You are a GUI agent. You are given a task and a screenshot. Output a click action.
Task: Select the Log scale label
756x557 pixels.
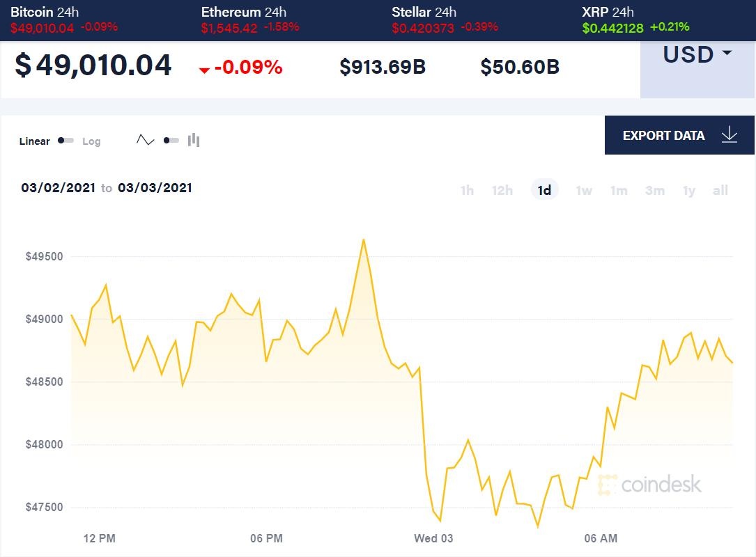point(91,141)
